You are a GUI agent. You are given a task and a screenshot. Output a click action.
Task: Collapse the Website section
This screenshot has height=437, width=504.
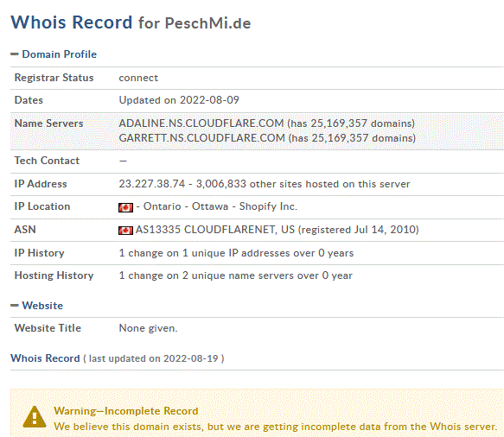tap(14, 306)
